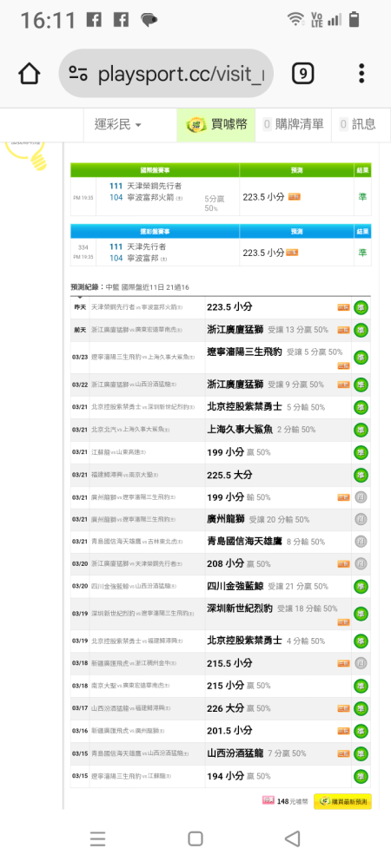This screenshot has height=868, width=391.
Task: Open the 購牌清單 tab
Action: coord(293,124)
